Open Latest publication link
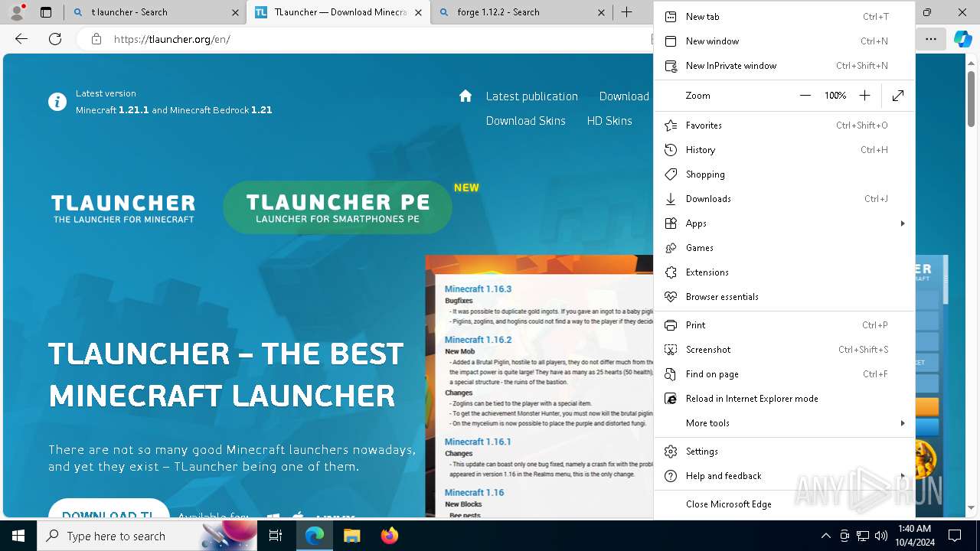 [532, 96]
